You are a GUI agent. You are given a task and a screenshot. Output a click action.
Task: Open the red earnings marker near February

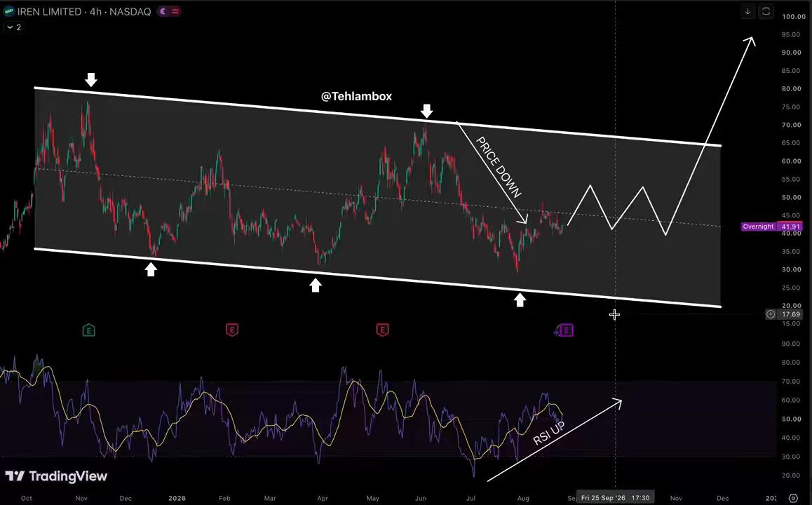(232, 330)
